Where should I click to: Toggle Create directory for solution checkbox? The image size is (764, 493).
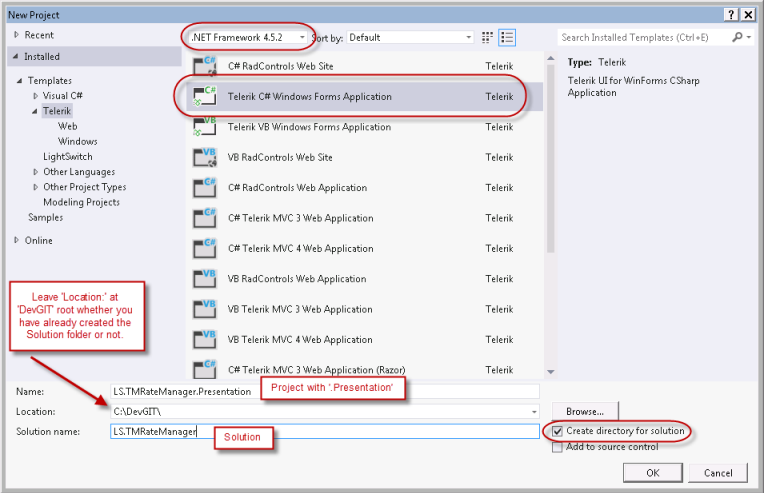click(557, 431)
